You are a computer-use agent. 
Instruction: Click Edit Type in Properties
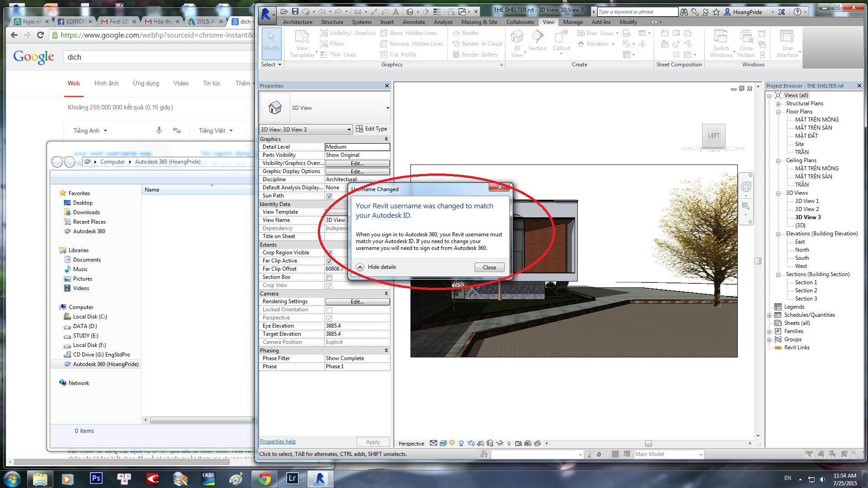pyautogui.click(x=371, y=129)
